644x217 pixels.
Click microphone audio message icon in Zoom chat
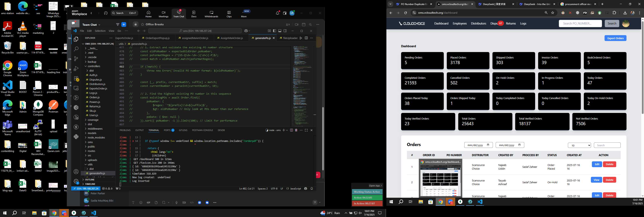[176, 203]
